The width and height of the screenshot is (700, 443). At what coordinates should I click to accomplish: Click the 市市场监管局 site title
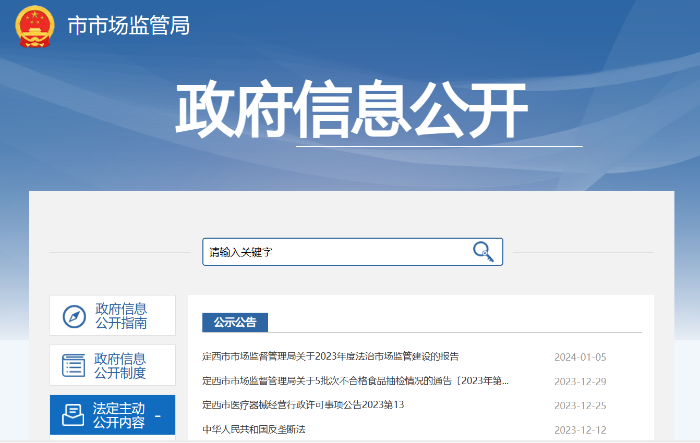click(128, 26)
